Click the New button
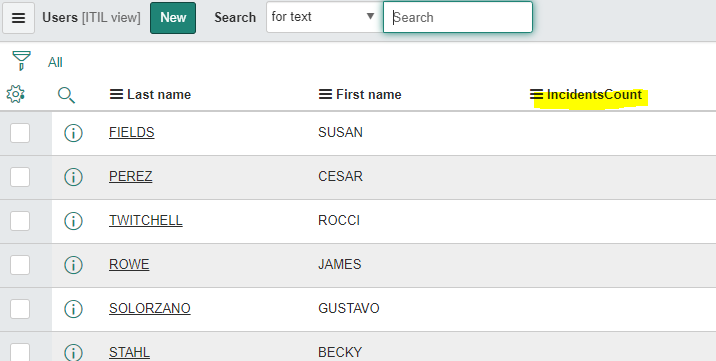This screenshot has width=716, height=361. pyautogui.click(x=173, y=18)
